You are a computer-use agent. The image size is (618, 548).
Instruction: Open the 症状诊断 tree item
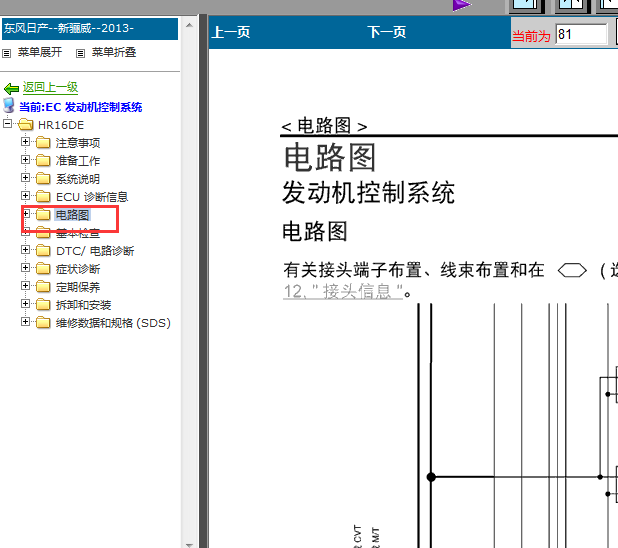pos(78,269)
